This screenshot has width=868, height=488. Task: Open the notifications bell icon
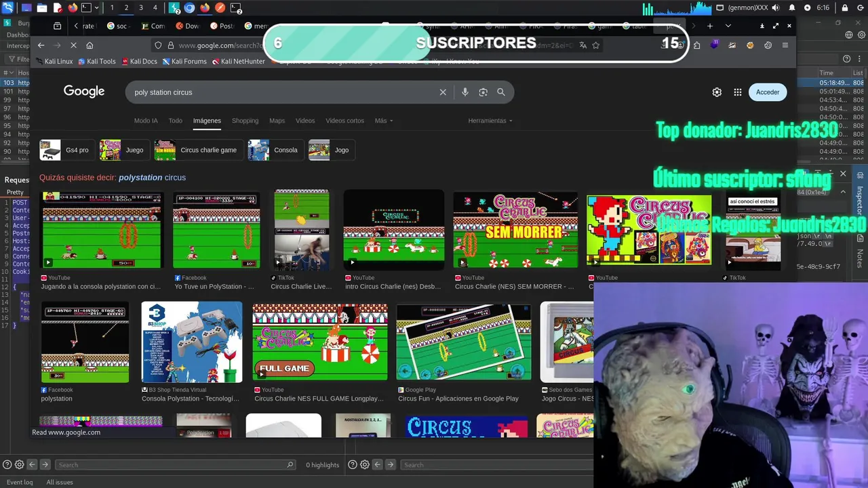791,8
